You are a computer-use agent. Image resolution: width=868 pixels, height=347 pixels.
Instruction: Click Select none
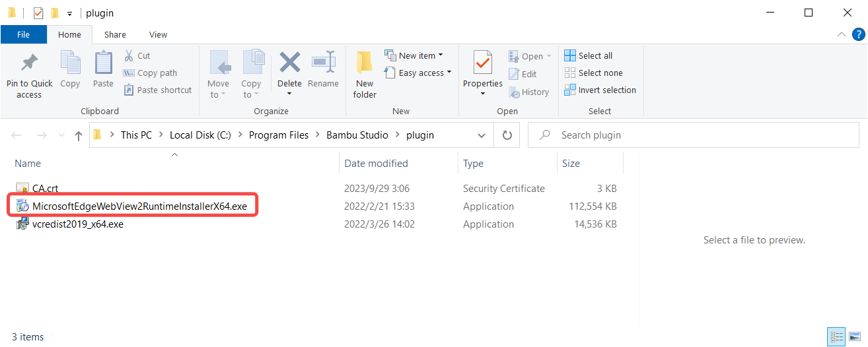coord(593,73)
